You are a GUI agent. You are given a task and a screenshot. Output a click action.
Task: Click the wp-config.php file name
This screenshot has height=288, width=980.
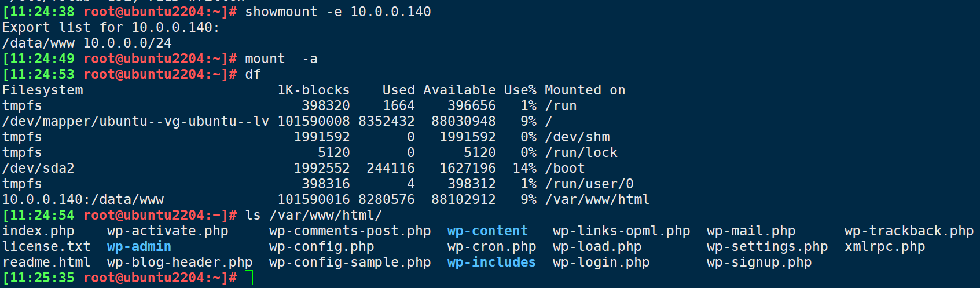(321, 246)
